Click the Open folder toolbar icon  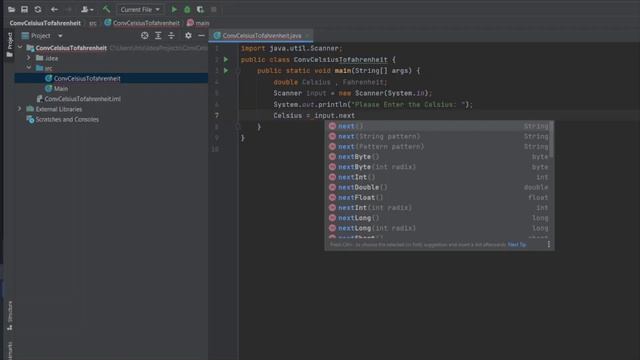pyautogui.click(x=11, y=9)
